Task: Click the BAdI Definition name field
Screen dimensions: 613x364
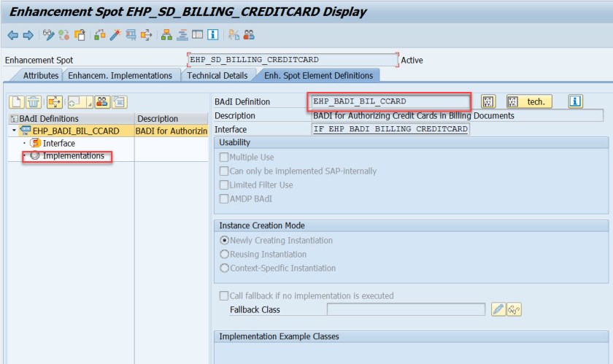Action: point(390,101)
